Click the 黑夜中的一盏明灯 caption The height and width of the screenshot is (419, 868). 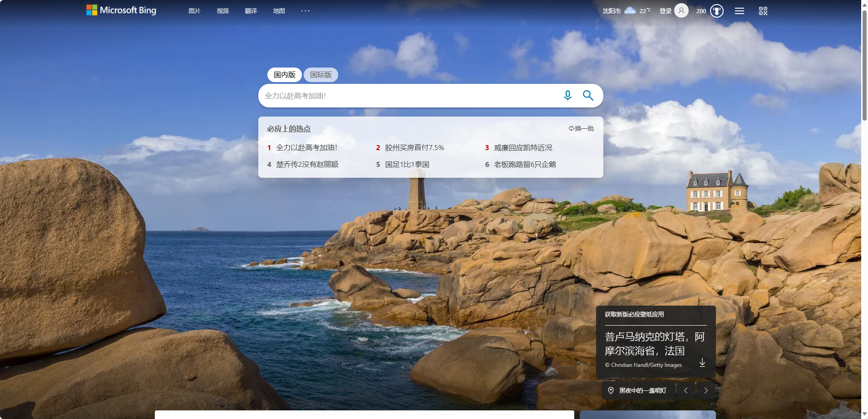coord(643,390)
